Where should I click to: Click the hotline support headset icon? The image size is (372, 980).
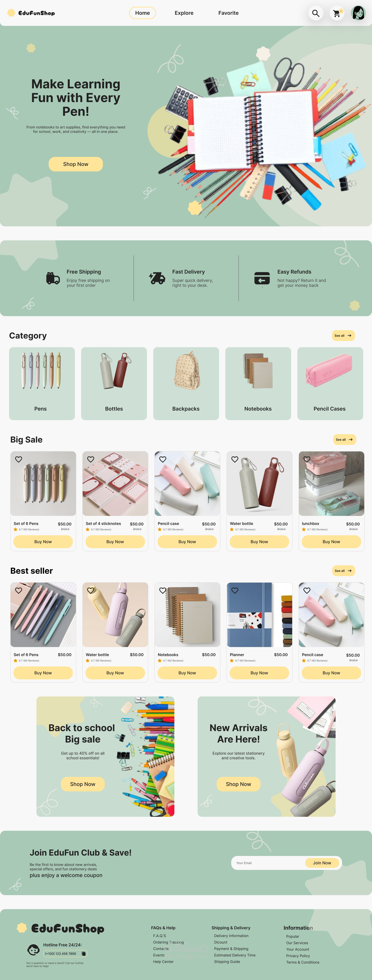[33, 950]
